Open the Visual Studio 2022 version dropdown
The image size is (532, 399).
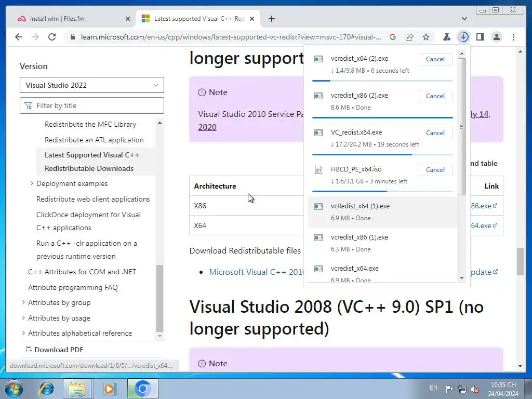(92, 85)
